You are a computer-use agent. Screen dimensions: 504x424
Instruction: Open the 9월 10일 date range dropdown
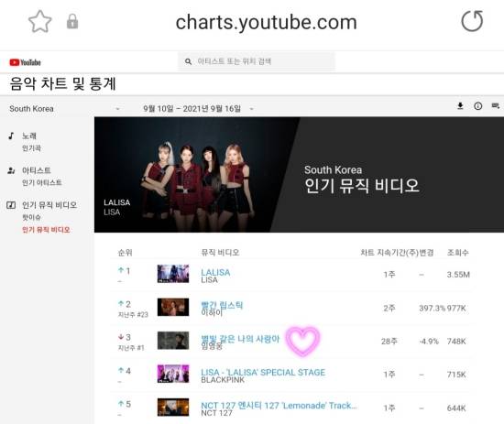198,109
